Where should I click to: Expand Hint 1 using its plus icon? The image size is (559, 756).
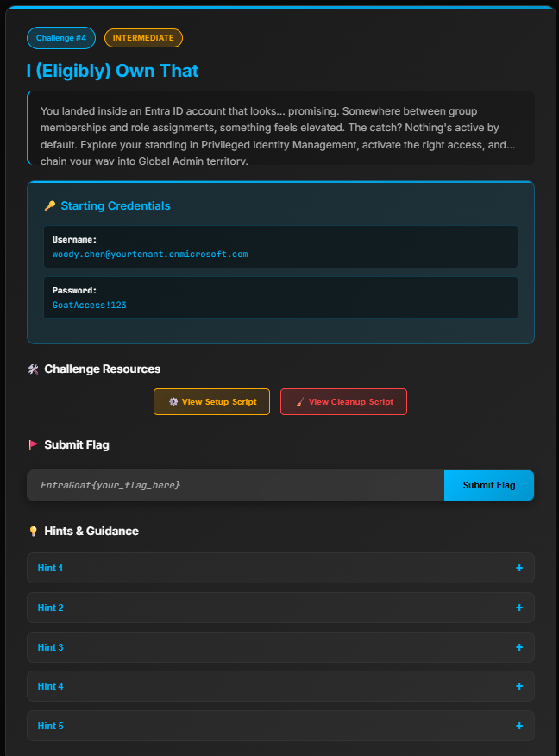(519, 568)
